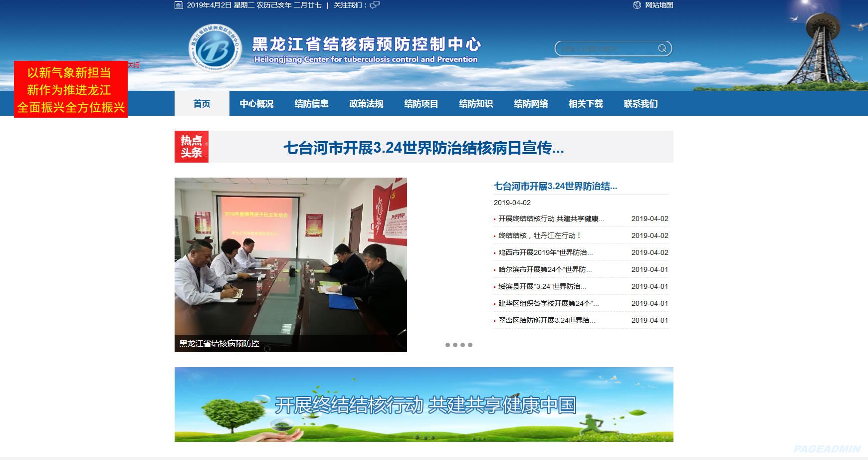Screen dimensions: 868x460
Task: Close the red announcement overlay via 关闭
Action: [x=133, y=65]
